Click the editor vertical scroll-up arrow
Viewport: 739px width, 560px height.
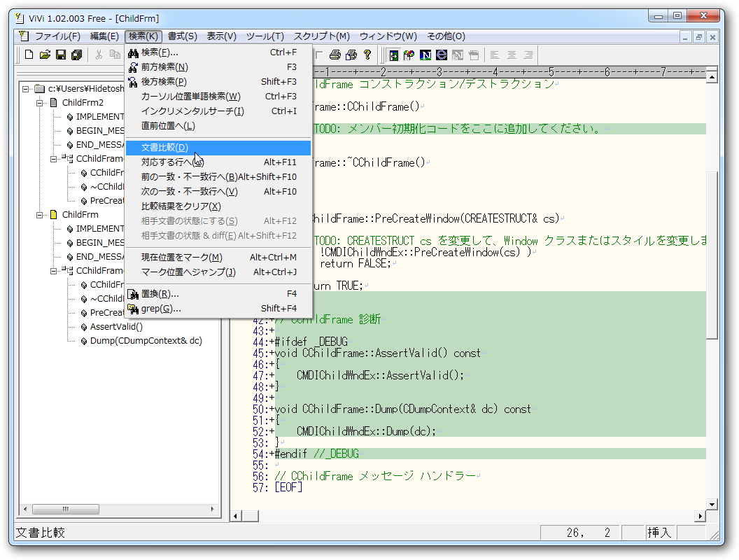click(x=712, y=76)
